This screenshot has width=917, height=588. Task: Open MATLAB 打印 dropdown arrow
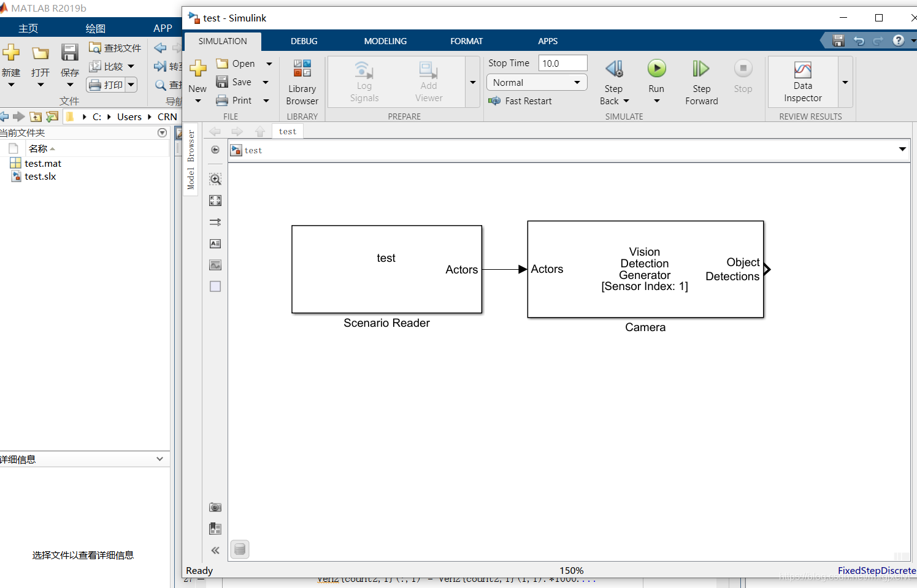click(131, 85)
